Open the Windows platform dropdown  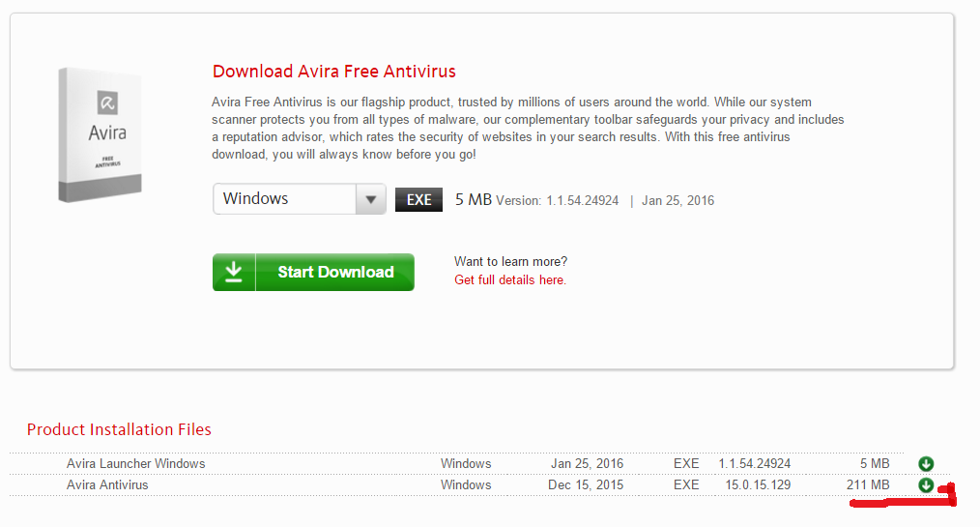(300, 199)
